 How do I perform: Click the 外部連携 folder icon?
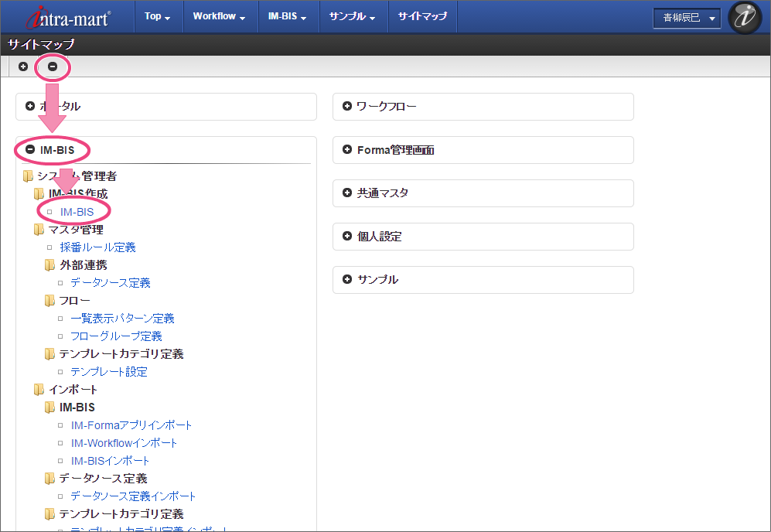pyautogui.click(x=50, y=265)
